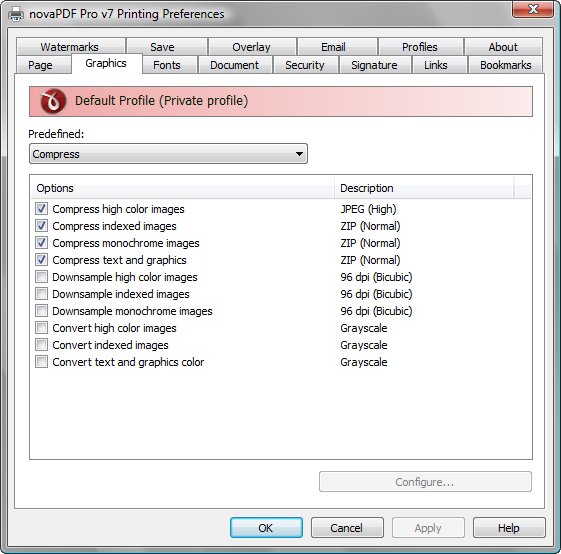Enable Convert indexed images checkbox
This screenshot has width=561, height=554.
click(42, 345)
